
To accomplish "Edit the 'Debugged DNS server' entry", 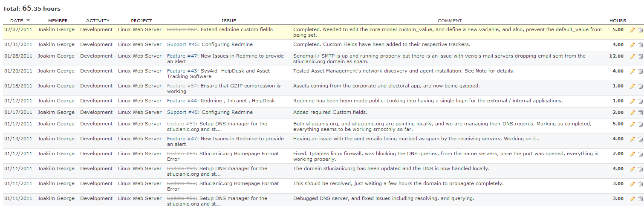I will 632,199.
